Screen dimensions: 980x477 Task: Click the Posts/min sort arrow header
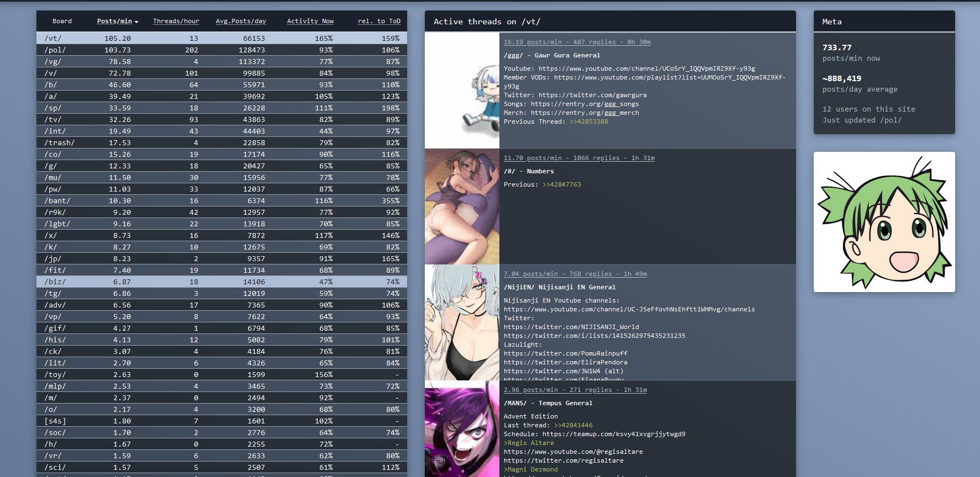[117, 21]
